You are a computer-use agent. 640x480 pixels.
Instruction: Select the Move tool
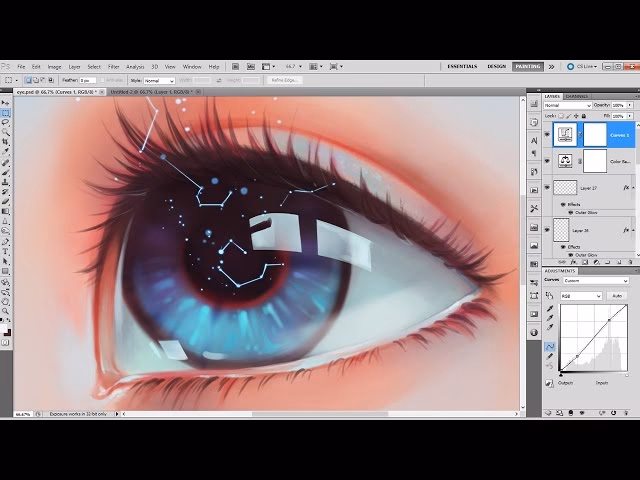point(6,103)
